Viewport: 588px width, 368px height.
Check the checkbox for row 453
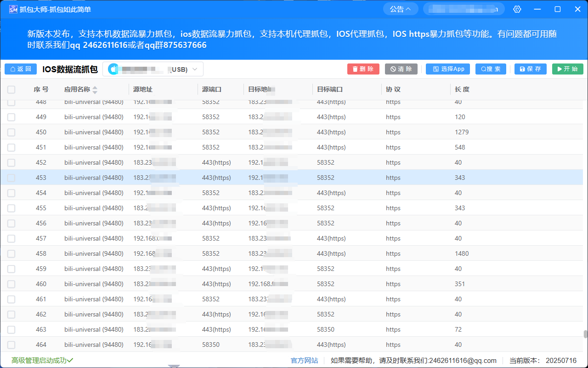click(11, 178)
